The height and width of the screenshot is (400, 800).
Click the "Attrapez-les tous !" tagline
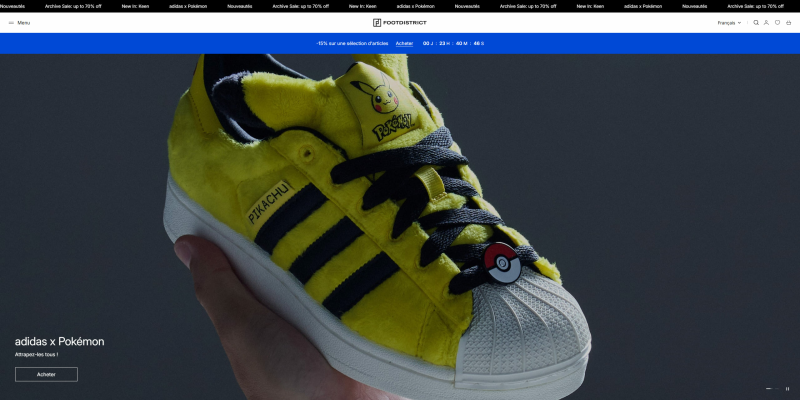pyautogui.click(x=36, y=355)
